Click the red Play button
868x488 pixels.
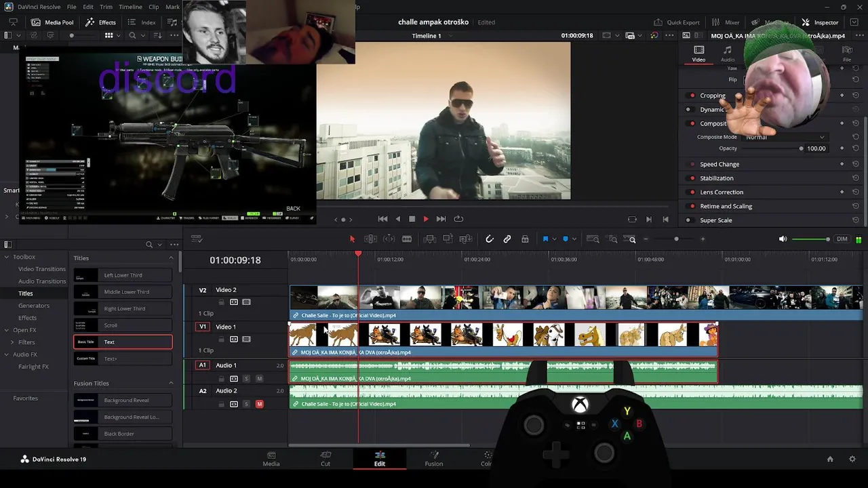click(x=426, y=219)
